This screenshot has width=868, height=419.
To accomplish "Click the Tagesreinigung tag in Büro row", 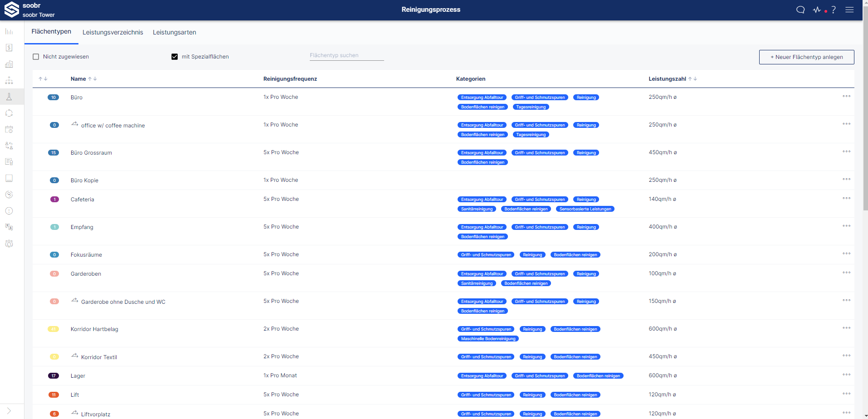I will point(531,107).
